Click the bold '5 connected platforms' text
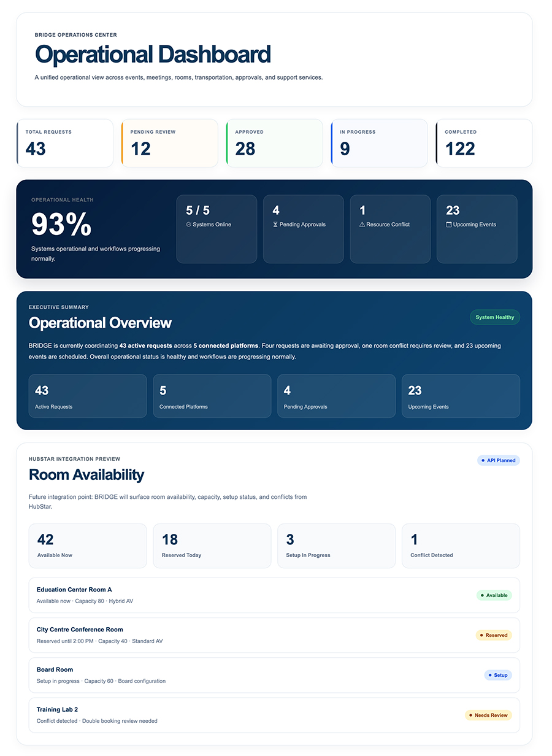552x756 pixels. pos(226,345)
